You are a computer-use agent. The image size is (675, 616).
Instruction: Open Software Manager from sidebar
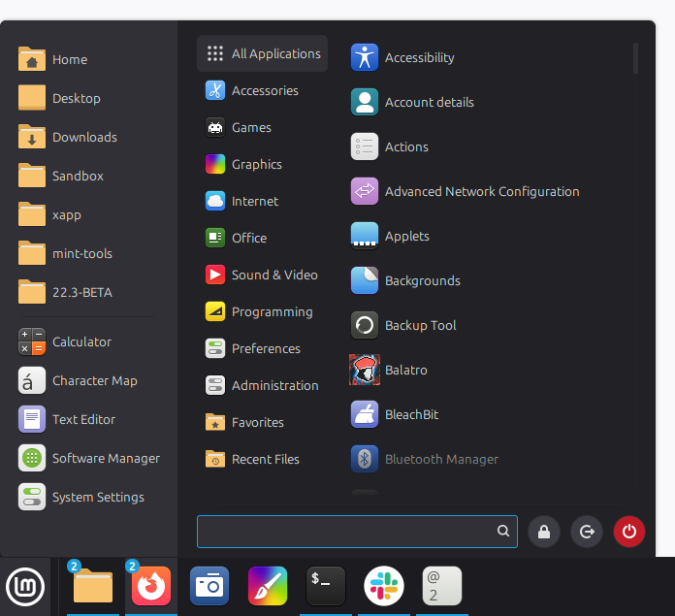[106, 458]
